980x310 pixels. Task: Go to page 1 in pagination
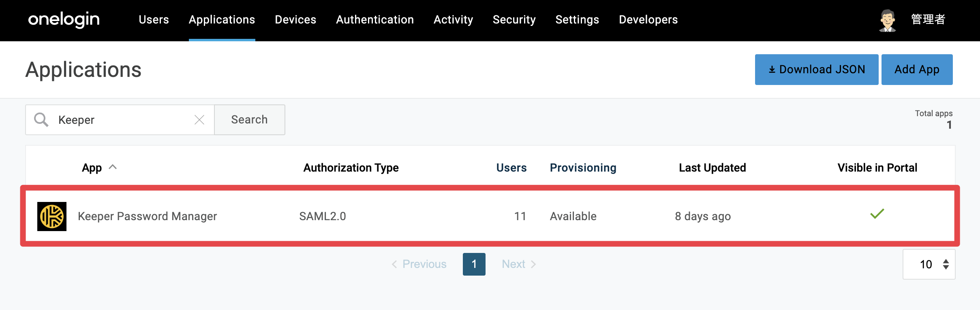point(474,264)
